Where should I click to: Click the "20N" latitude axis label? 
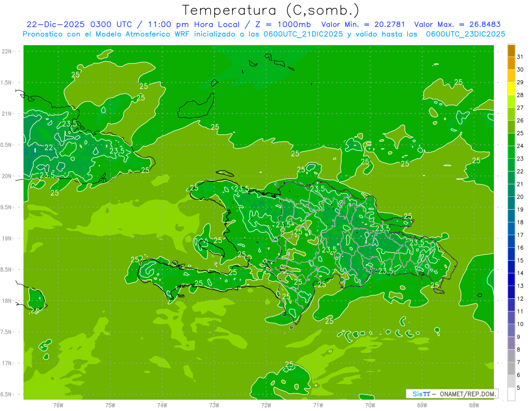8,176
